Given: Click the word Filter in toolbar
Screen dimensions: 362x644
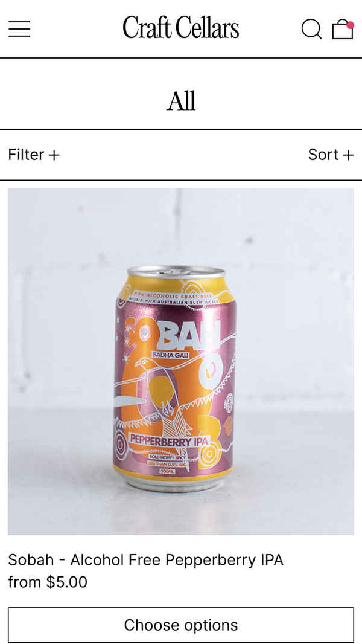Looking at the screenshot, I should click(26, 155).
